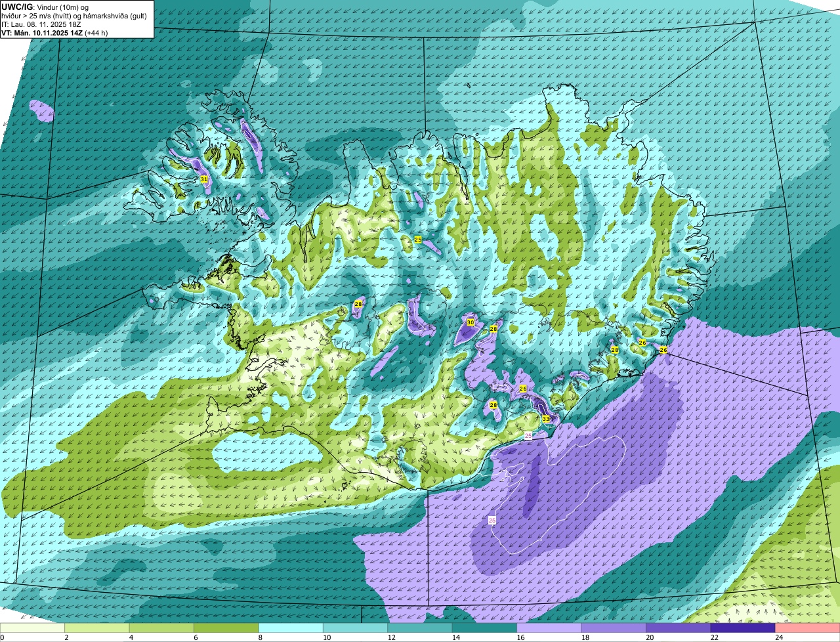Click the 4–6 m/s legend color segment

(x=161, y=628)
